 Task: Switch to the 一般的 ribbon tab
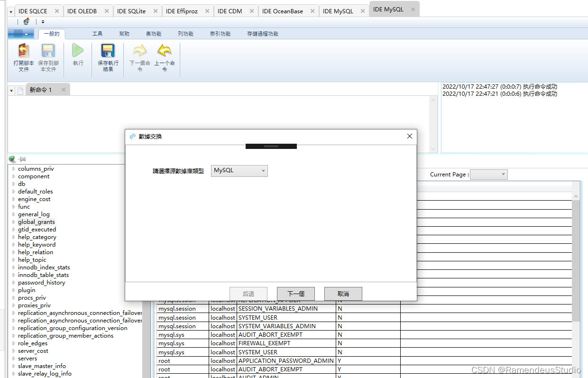[52, 34]
